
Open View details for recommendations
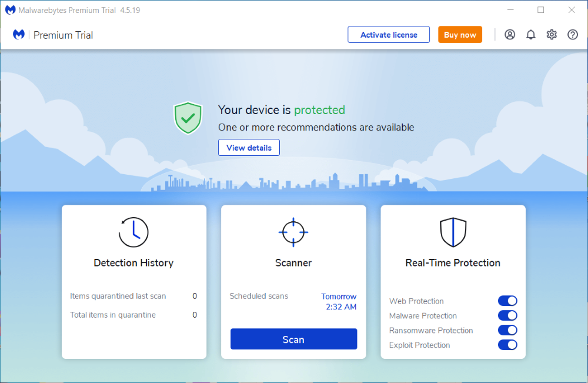pos(249,148)
